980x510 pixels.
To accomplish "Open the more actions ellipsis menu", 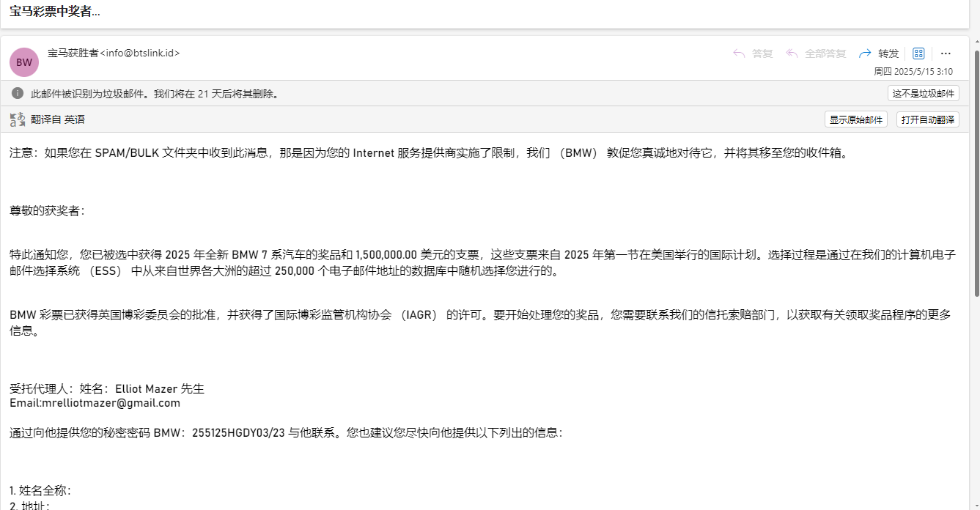I will pyautogui.click(x=946, y=53).
